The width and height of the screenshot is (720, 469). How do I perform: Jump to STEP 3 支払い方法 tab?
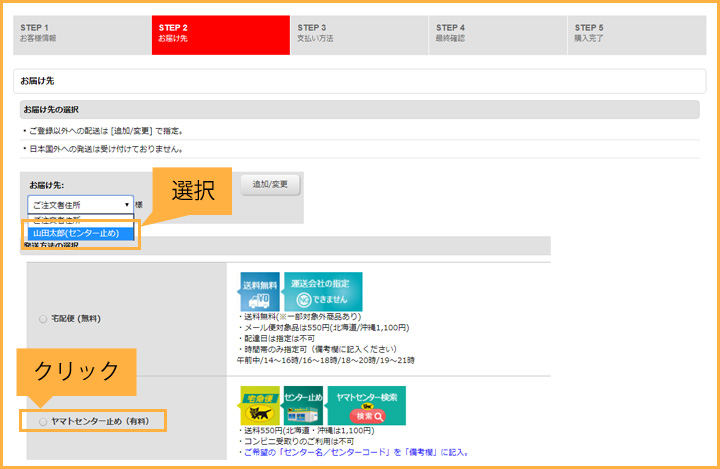[358, 33]
